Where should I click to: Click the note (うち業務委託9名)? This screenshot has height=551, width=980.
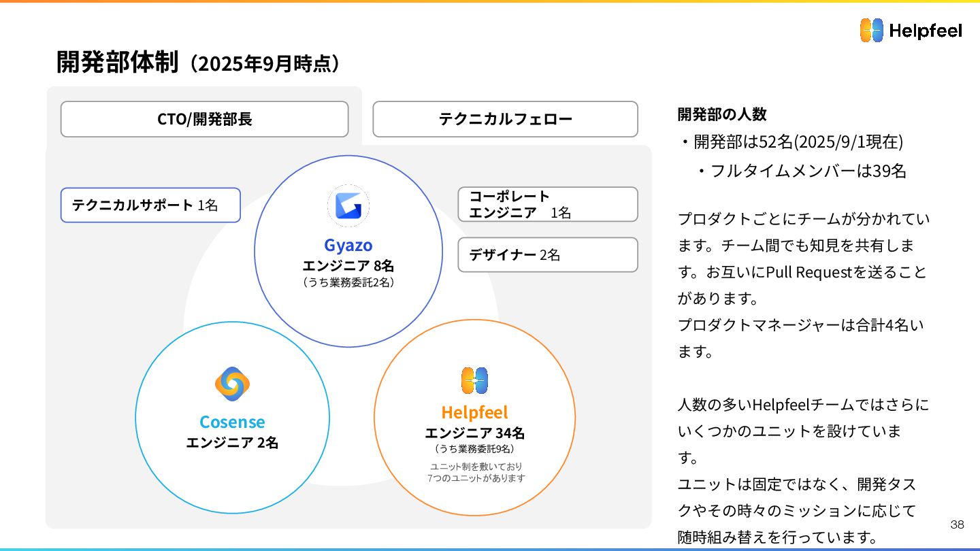point(474,449)
